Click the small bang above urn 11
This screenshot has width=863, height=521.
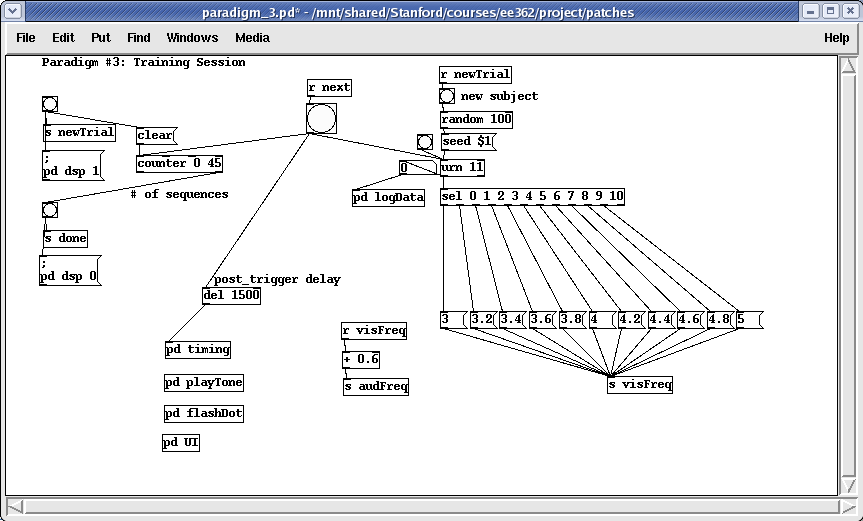click(424, 142)
